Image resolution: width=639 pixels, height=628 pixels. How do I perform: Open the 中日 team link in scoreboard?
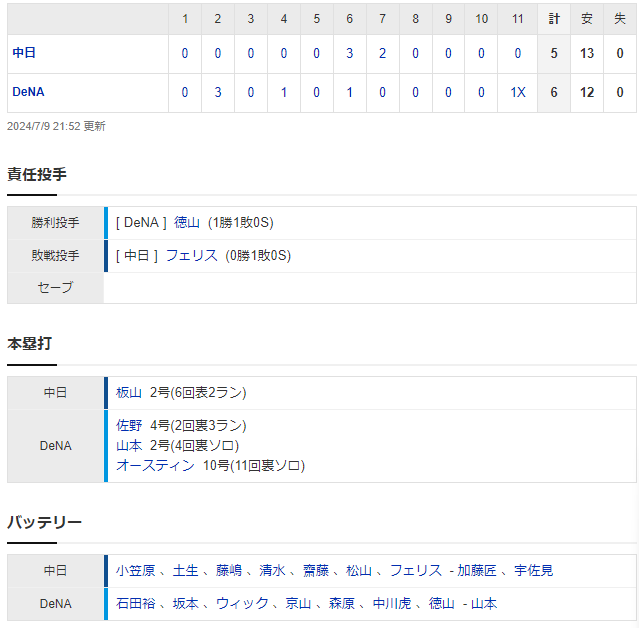(x=24, y=53)
